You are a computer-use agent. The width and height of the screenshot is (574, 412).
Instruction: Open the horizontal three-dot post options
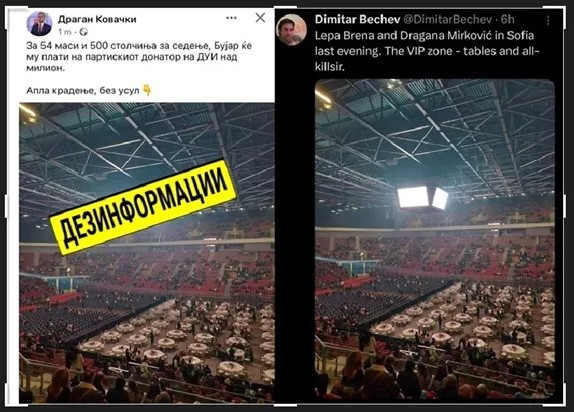(231, 18)
